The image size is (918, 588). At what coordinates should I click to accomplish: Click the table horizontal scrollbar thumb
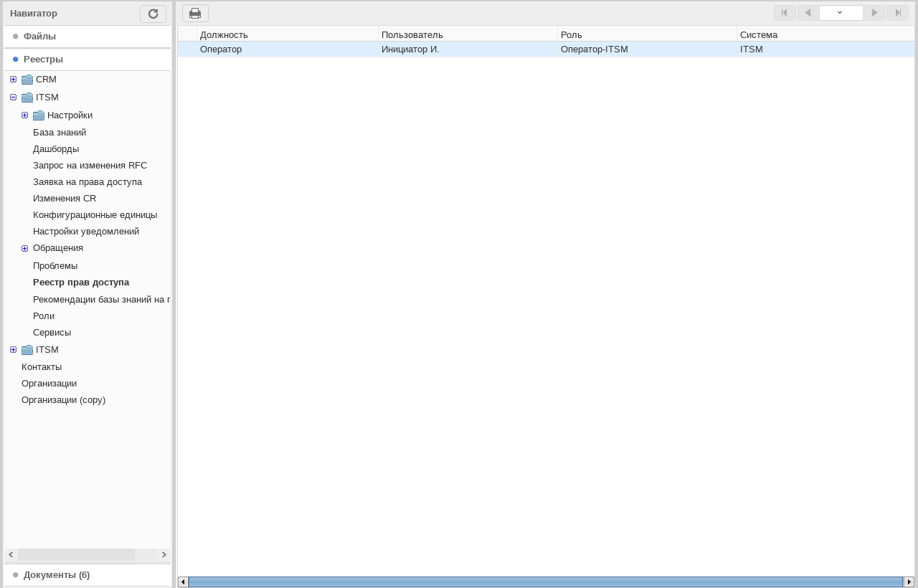coord(546,582)
